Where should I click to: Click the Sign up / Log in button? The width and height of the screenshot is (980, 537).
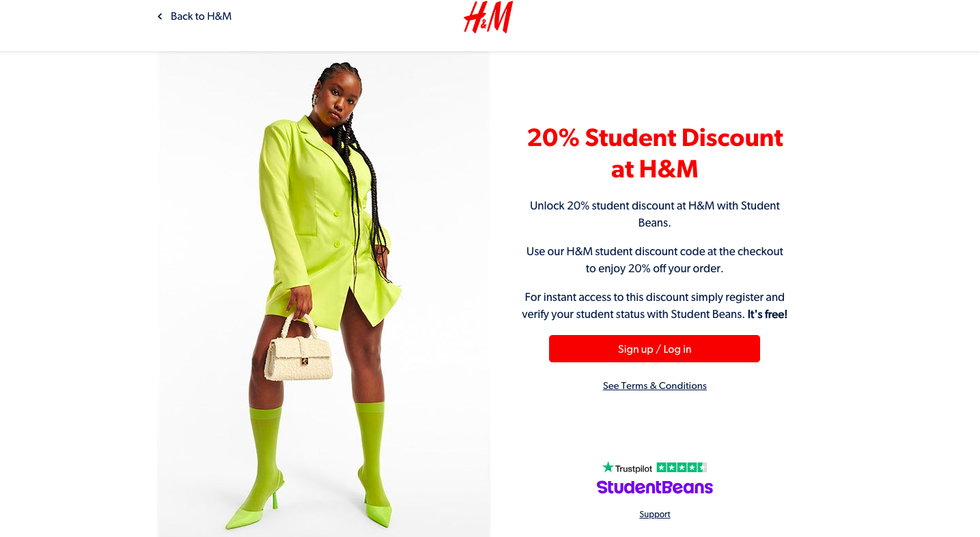tap(654, 349)
